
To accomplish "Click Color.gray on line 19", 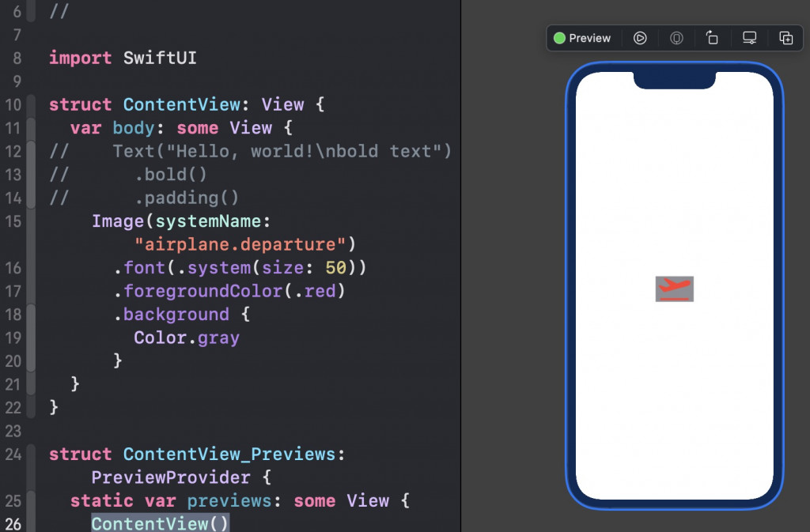I will tap(187, 338).
